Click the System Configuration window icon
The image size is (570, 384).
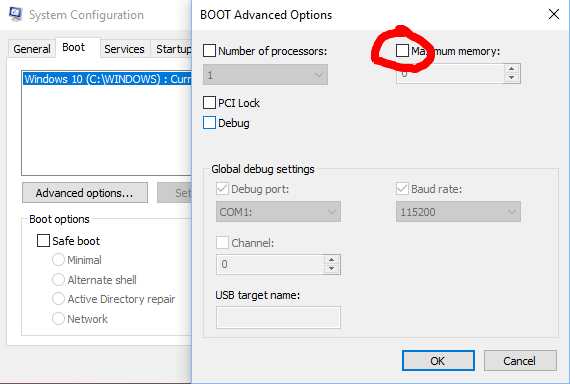coord(15,14)
